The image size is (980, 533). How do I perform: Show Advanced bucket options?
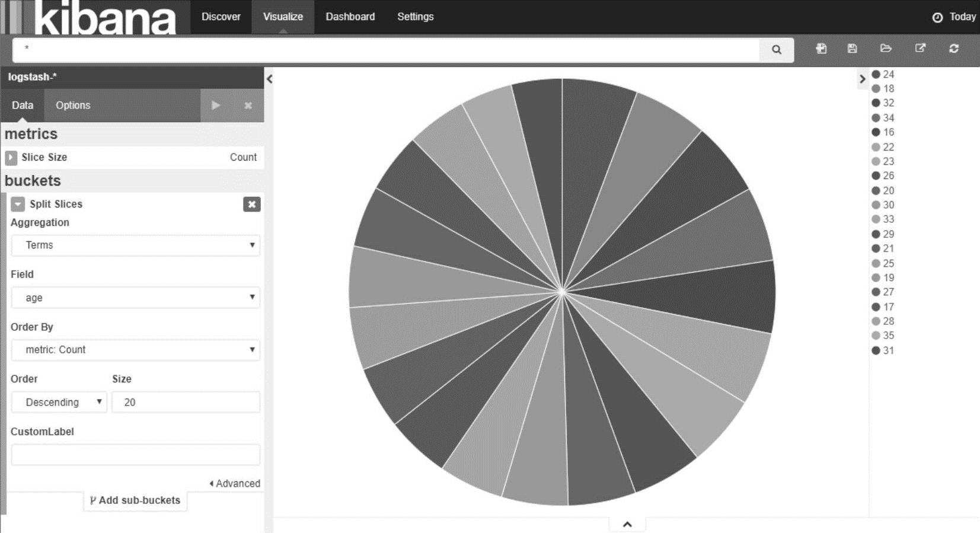tap(235, 484)
